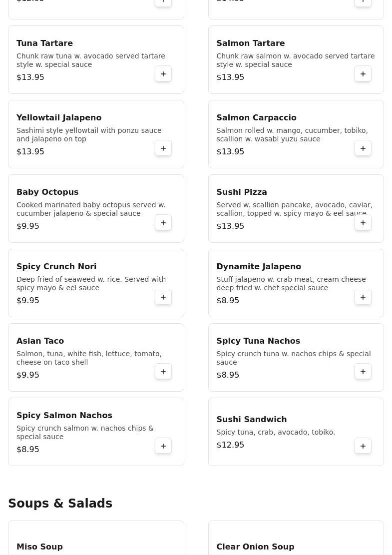This screenshot has width=392, height=555.
Task: Click the Asian Taco description text
Action: pyautogui.click(x=89, y=358)
